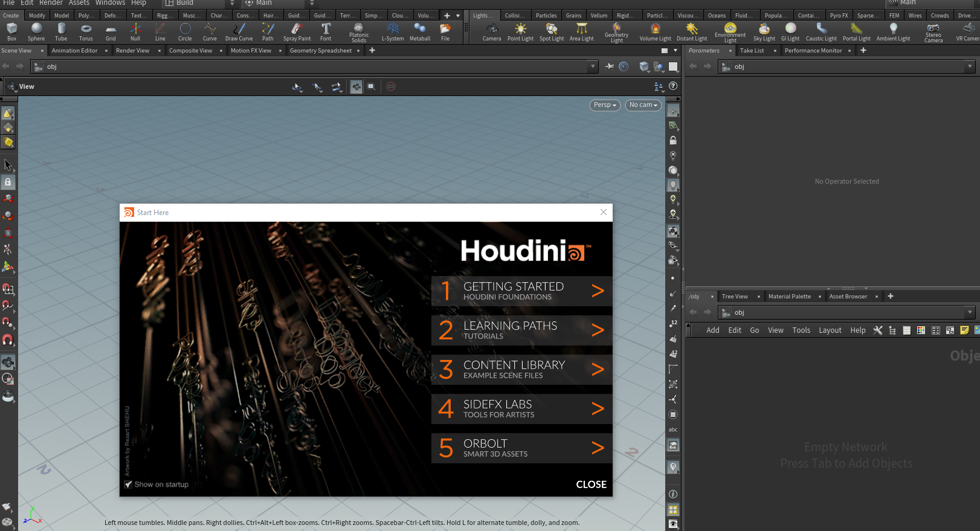
Task: Add a Spot Light
Action: coord(552,32)
